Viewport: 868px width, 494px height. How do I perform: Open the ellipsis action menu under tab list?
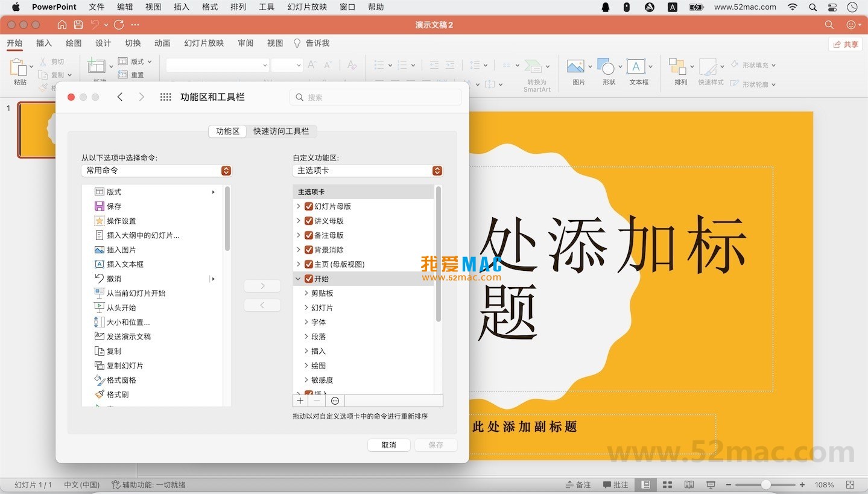pos(335,401)
